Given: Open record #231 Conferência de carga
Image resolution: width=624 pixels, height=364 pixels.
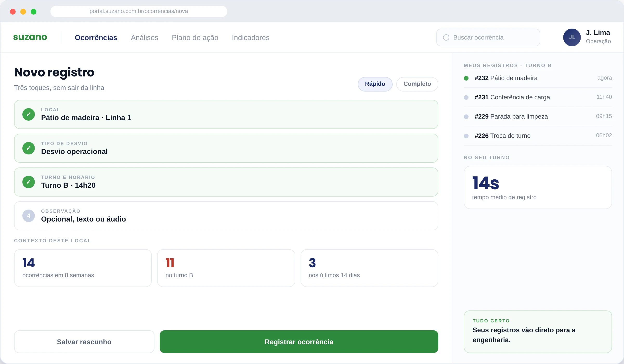Looking at the screenshot, I should click(x=538, y=97).
